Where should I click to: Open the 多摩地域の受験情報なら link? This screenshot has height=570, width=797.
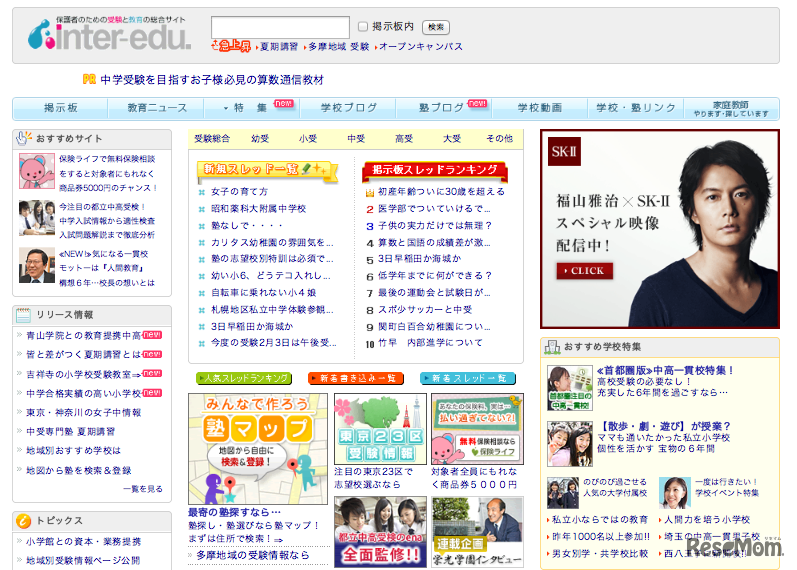[x=253, y=555]
